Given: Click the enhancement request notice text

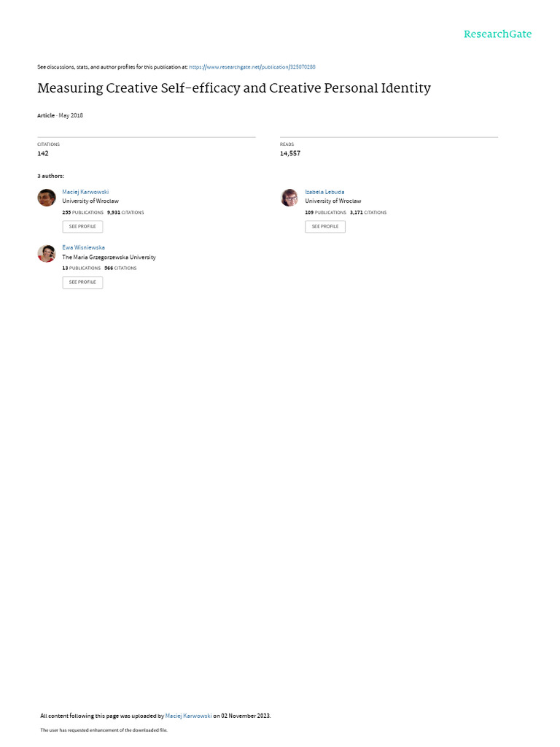Looking at the screenshot, I should pyautogui.click(x=104, y=730).
